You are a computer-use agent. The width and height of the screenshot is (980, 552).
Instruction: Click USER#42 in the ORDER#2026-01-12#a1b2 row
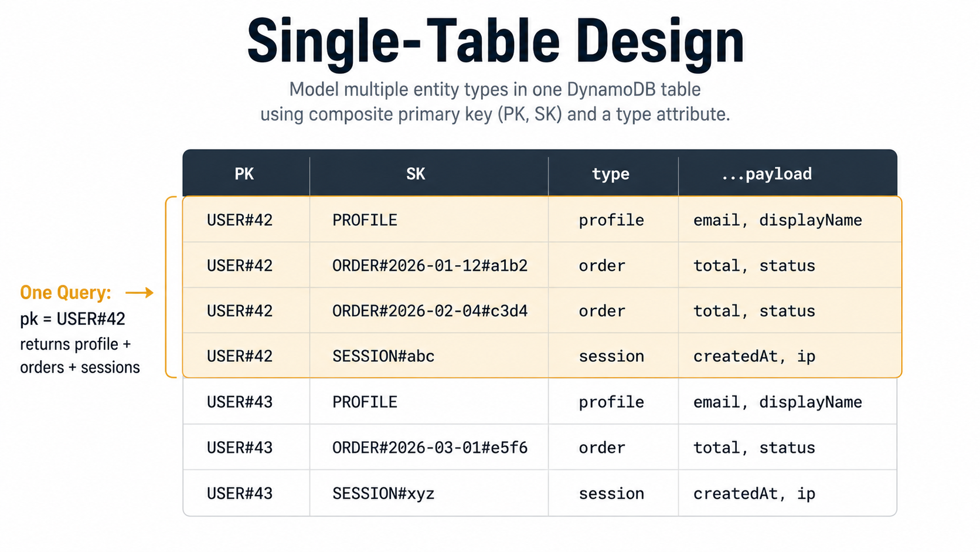240,266
